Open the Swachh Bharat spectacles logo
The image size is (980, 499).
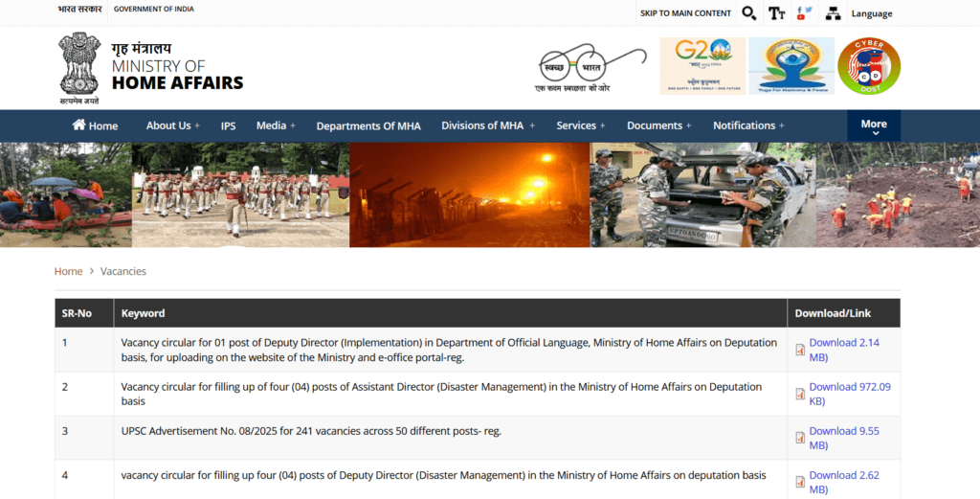[x=590, y=68]
